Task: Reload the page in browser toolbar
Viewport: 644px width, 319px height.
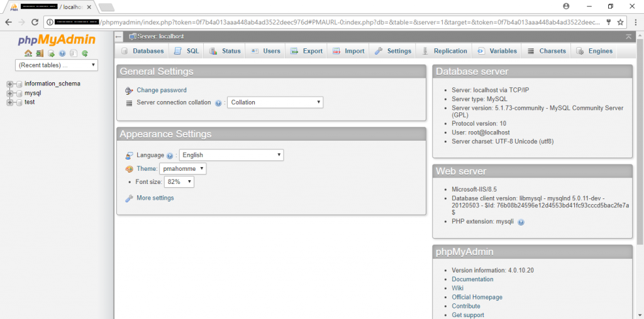Action: [x=35, y=22]
